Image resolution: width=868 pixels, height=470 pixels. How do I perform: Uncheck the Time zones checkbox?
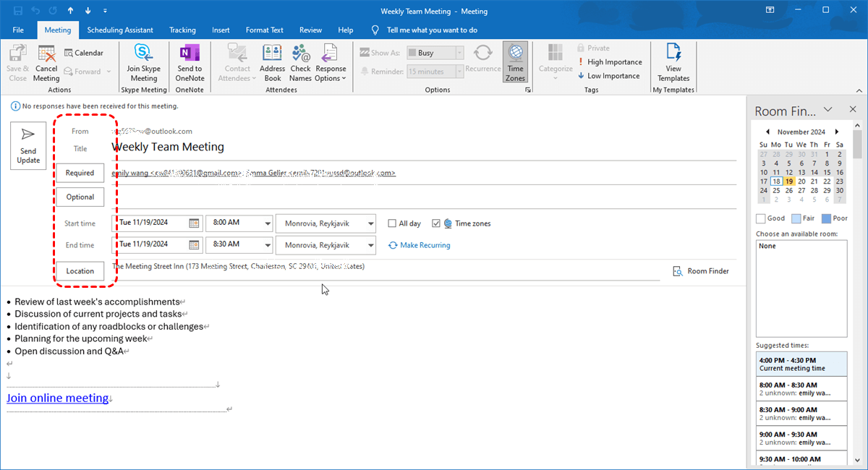436,223
